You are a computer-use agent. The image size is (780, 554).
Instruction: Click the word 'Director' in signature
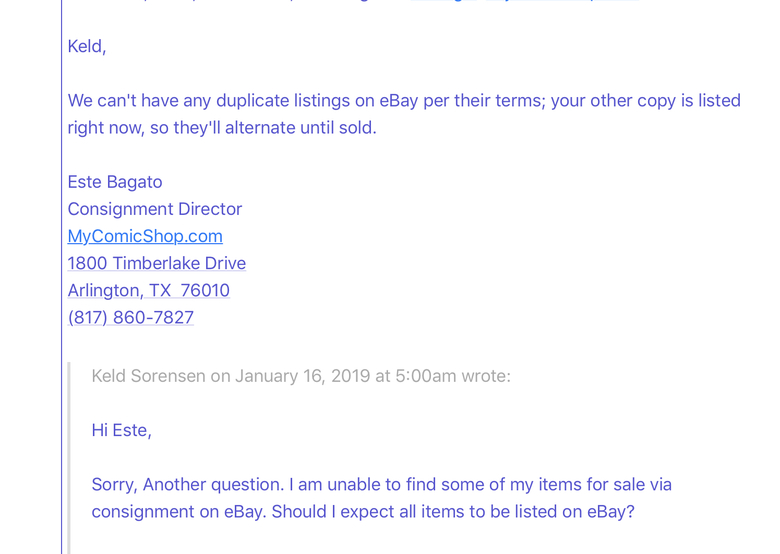210,209
